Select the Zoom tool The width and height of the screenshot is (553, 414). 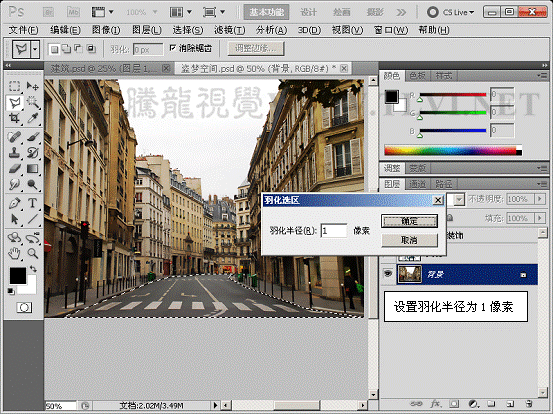click(x=32, y=253)
